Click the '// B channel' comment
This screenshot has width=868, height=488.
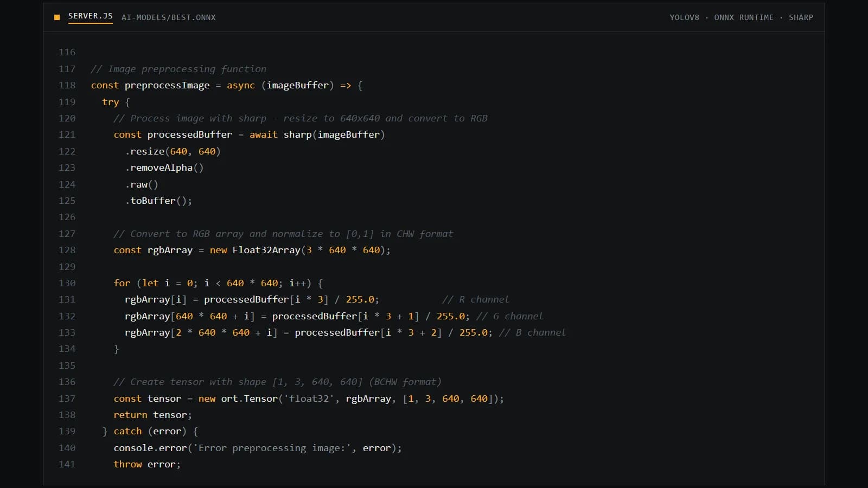[533, 332]
